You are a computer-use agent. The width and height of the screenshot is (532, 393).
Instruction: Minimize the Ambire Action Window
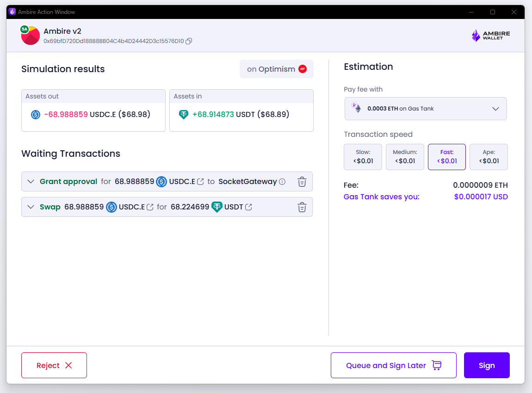tap(471, 12)
